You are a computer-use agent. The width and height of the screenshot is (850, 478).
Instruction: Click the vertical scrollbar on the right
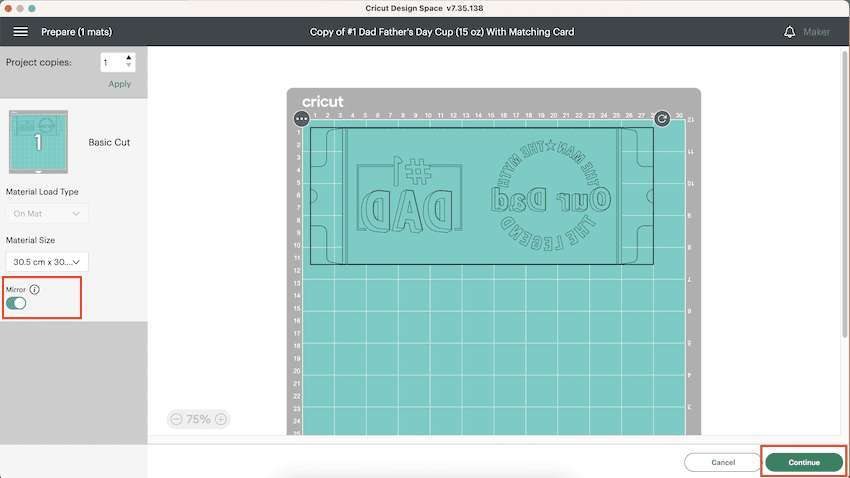[845, 195]
